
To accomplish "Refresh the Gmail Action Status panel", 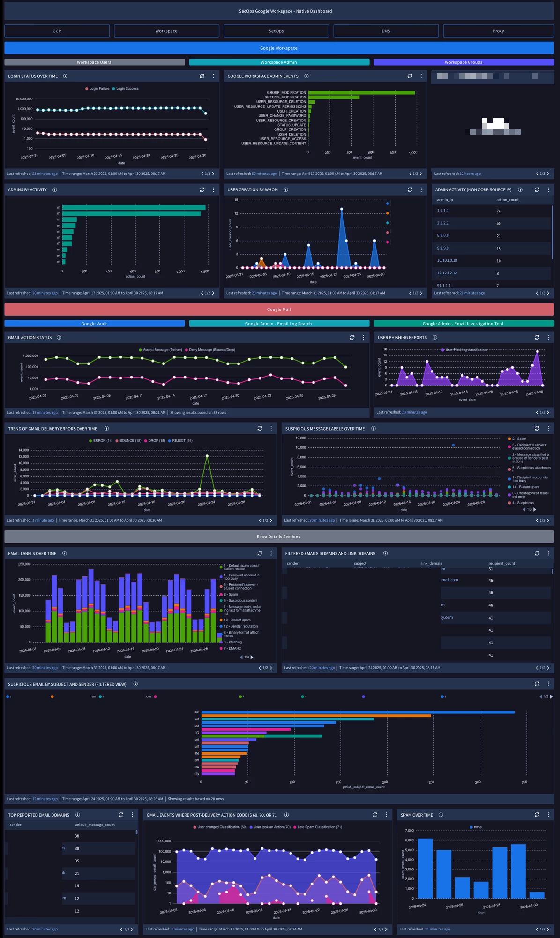I will click(x=352, y=338).
